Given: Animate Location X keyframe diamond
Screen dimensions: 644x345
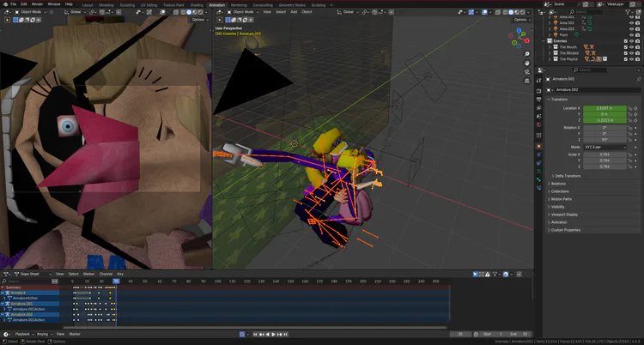Looking at the screenshot, I should [x=635, y=108].
